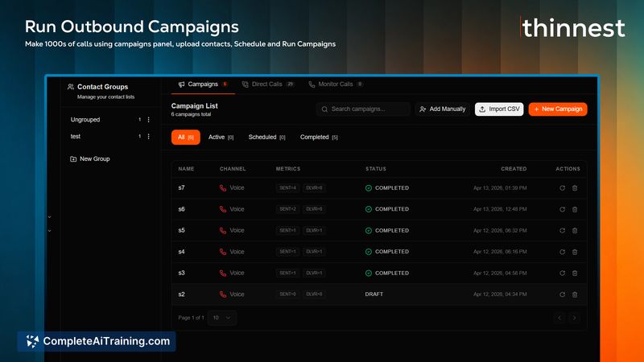Click the STATUS column header

click(x=376, y=169)
